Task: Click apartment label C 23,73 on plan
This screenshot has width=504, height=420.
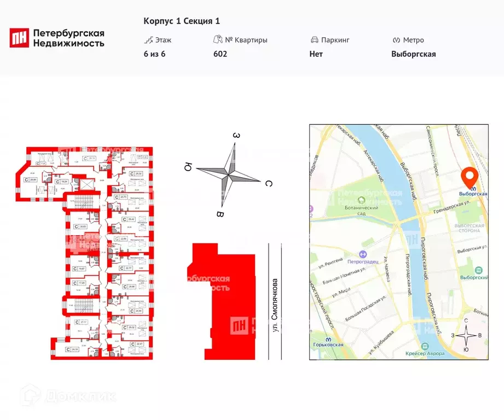Action: (x=121, y=197)
